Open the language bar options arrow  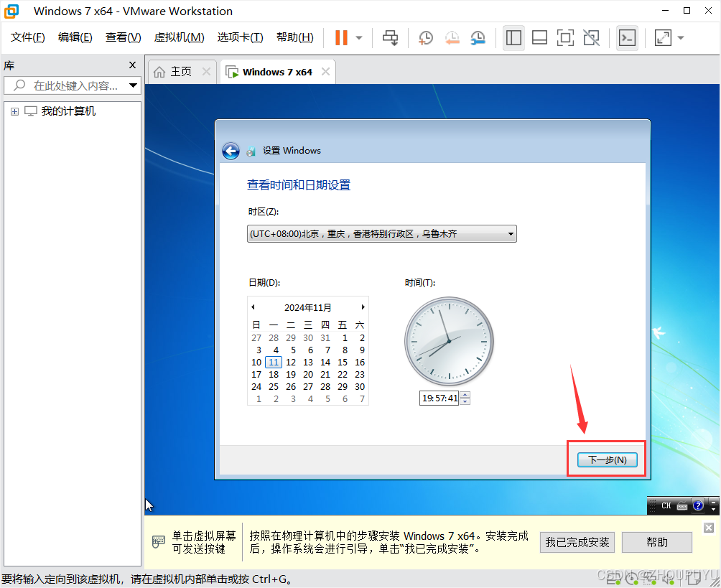click(714, 510)
